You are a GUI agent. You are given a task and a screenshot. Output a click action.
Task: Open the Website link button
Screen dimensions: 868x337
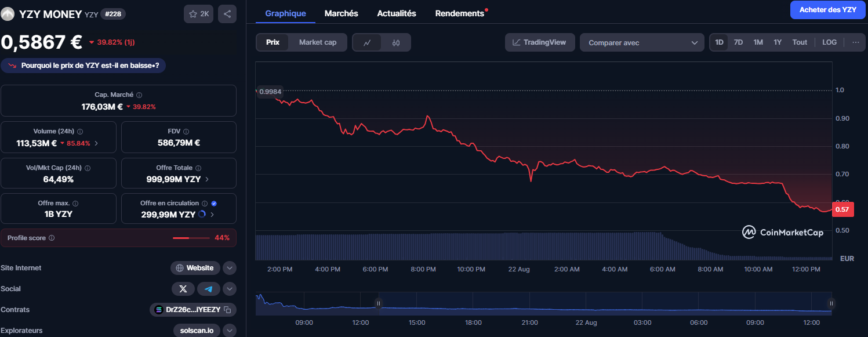tap(195, 268)
